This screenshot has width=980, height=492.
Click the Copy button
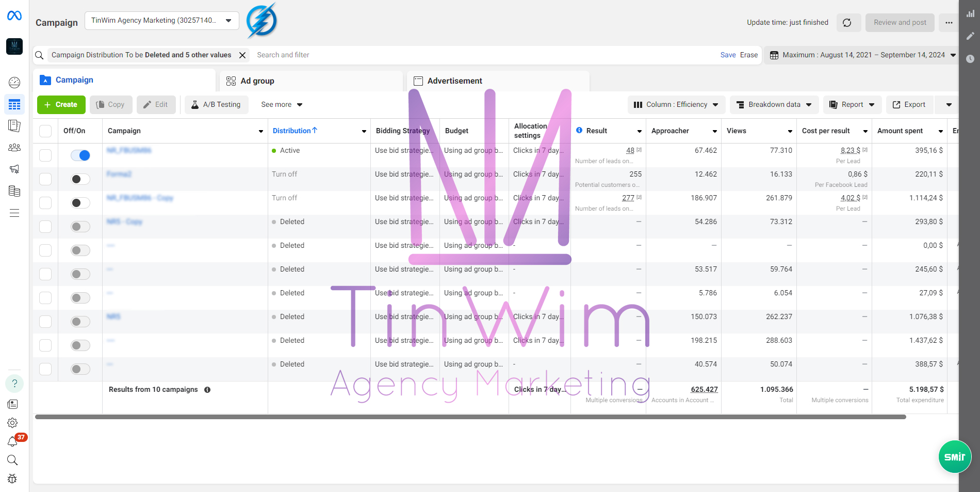tap(111, 105)
